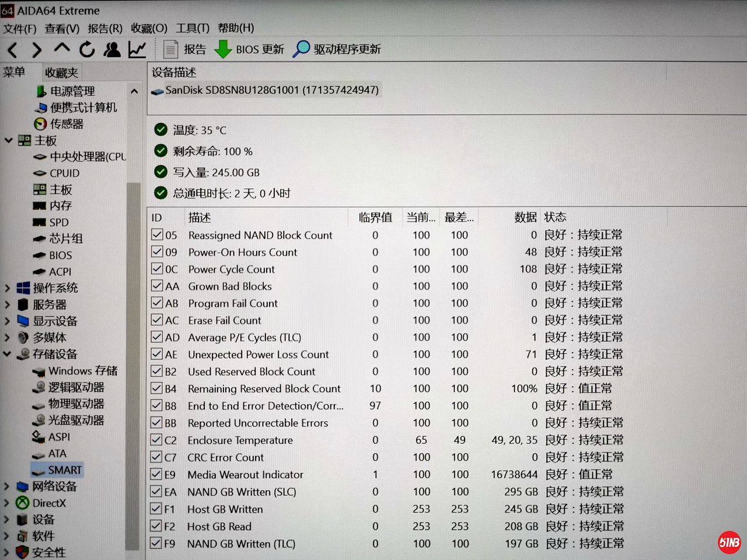Collapse the 主板 parent tree node

(8, 141)
